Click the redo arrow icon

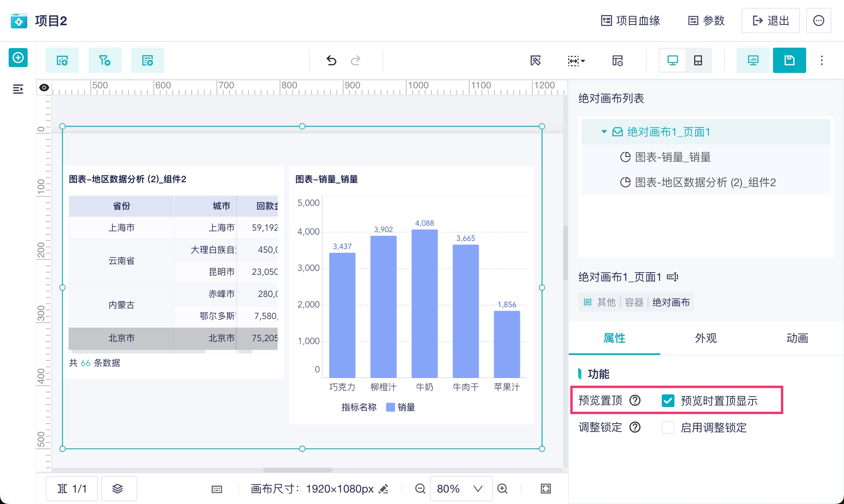tap(355, 60)
